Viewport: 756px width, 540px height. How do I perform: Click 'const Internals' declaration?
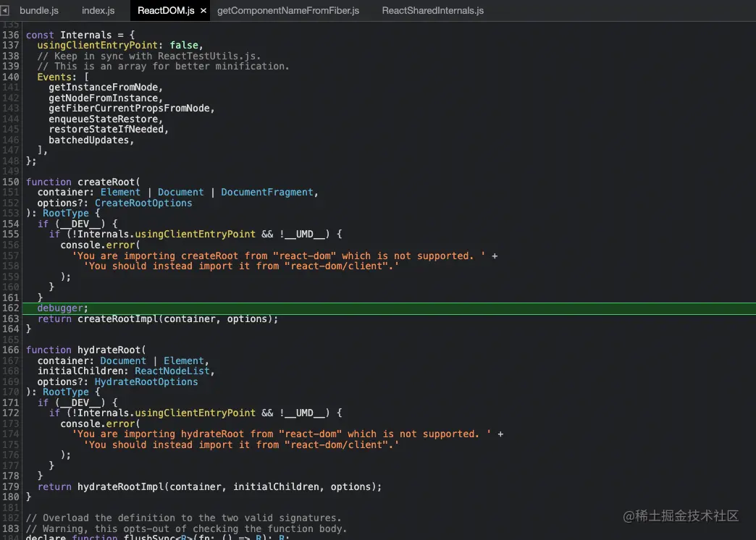[x=69, y=35]
